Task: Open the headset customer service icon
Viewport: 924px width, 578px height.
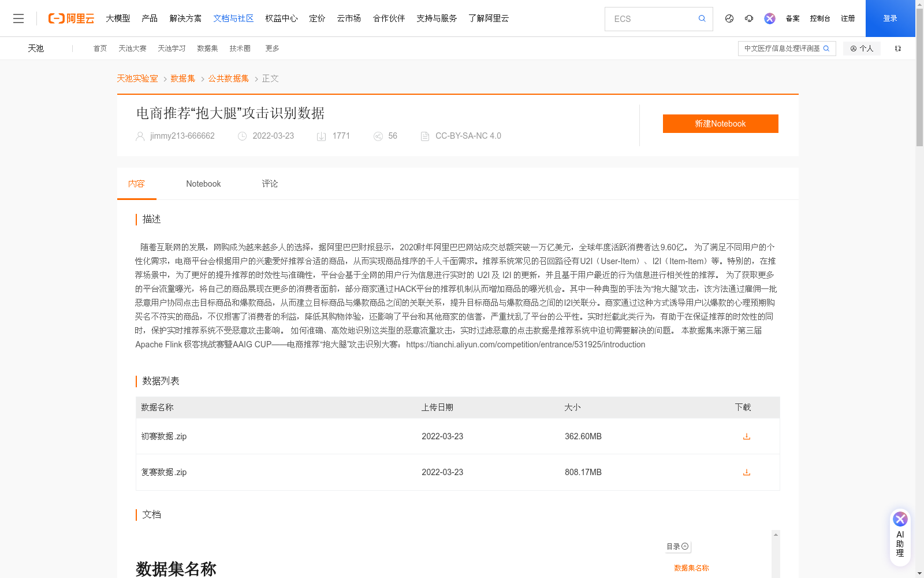Action: [749, 18]
